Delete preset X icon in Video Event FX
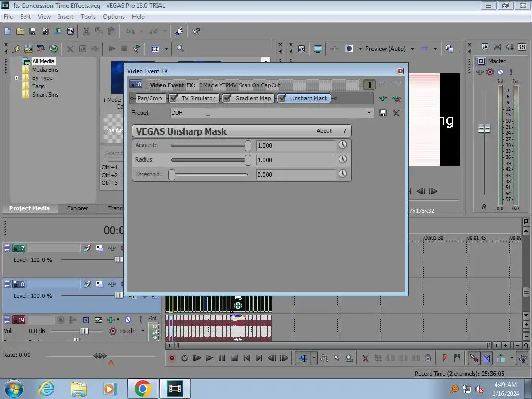This screenshot has width=532, height=399. point(396,113)
